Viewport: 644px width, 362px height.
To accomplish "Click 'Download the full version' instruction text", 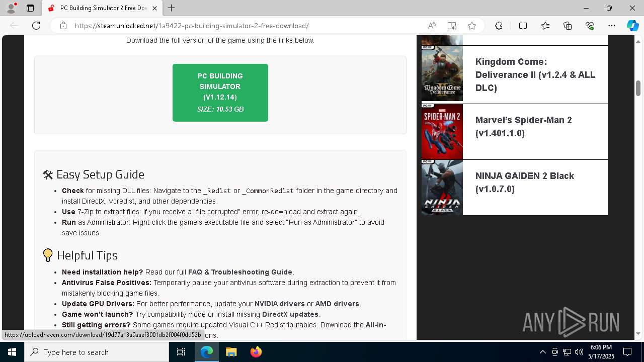I will click(220, 40).
